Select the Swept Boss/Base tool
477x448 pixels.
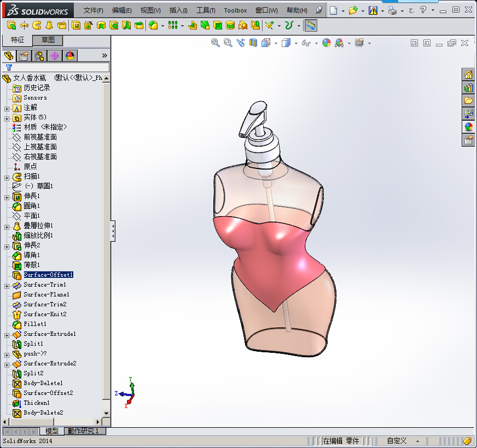coord(37,26)
